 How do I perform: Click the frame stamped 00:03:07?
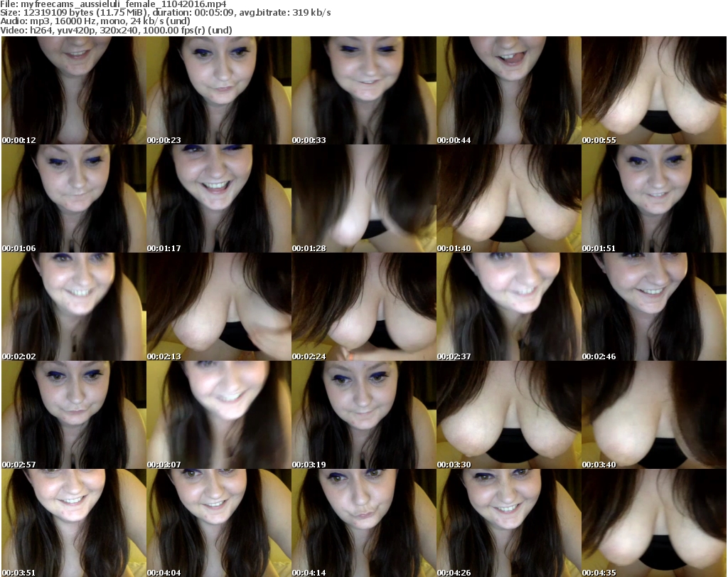pyautogui.click(x=219, y=415)
